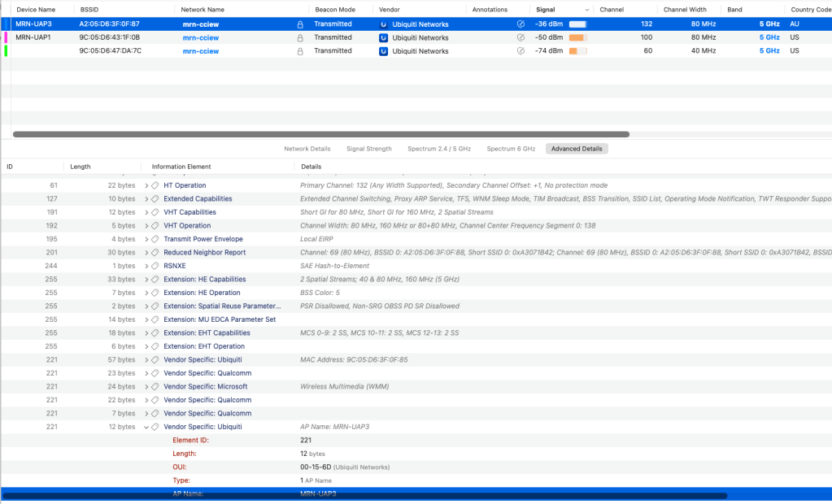Viewport: 832px width, 504px height.
Task: Expand Extension: EHT Capabilities row
Action: coord(146,333)
